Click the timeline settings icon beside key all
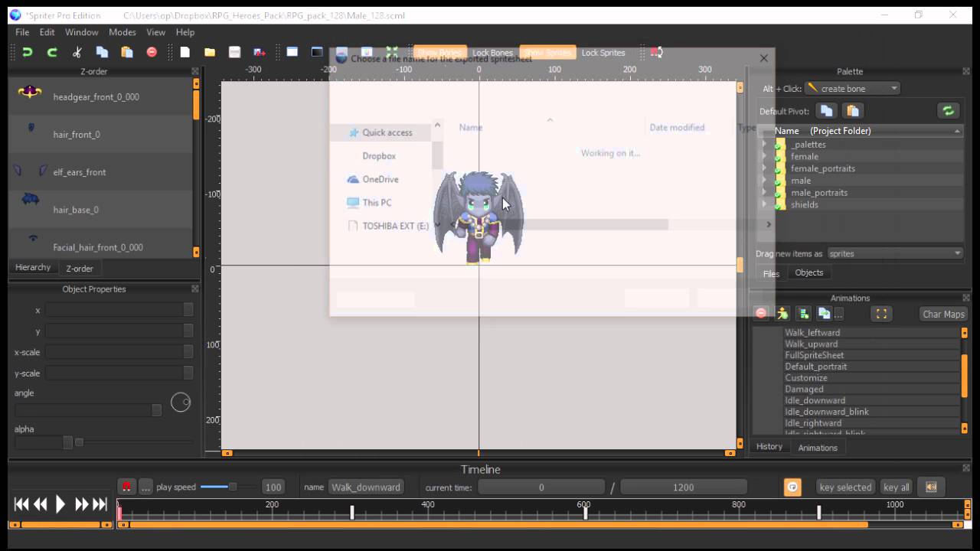The height and width of the screenshot is (551, 980). click(x=931, y=487)
